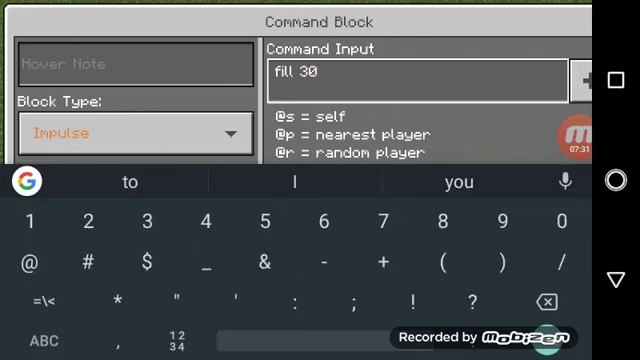
Task: Tap the Android home circle icon
Action: coord(616,180)
